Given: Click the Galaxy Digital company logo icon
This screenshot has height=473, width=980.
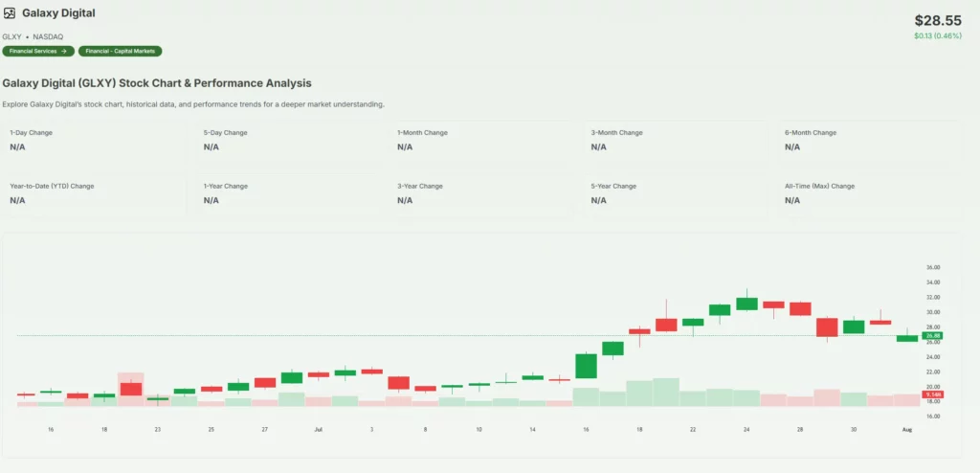Looking at the screenshot, I should [10, 13].
